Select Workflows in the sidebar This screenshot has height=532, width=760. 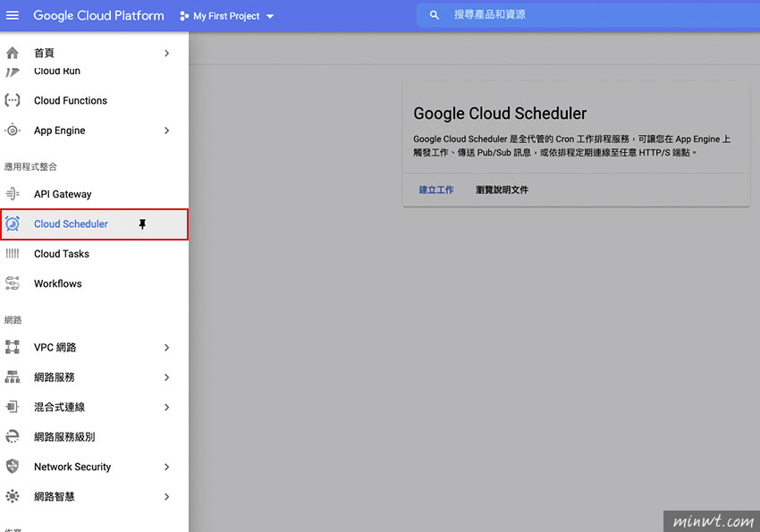tap(94, 283)
